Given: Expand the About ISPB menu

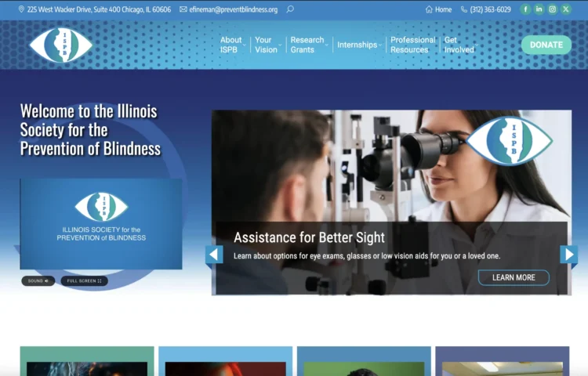Looking at the screenshot, I should (x=231, y=45).
